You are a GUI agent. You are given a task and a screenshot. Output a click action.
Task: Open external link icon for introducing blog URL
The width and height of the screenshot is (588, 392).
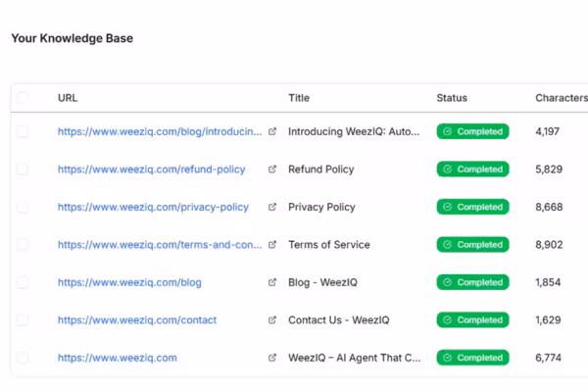272,131
